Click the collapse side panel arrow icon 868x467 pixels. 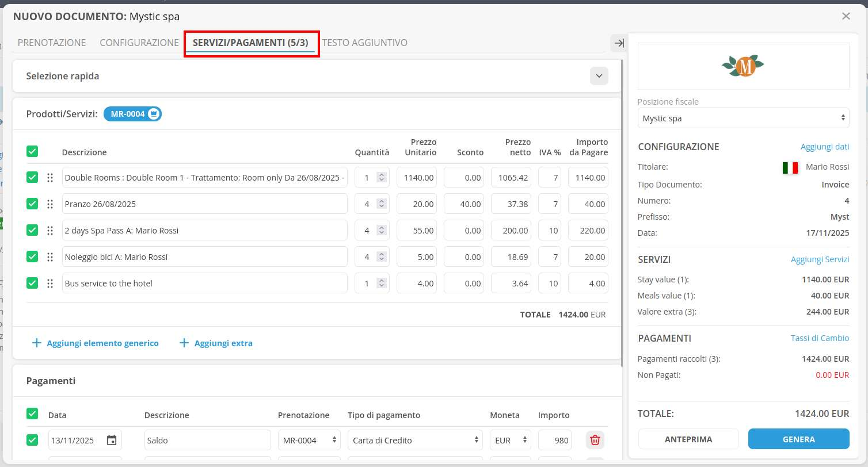click(619, 43)
